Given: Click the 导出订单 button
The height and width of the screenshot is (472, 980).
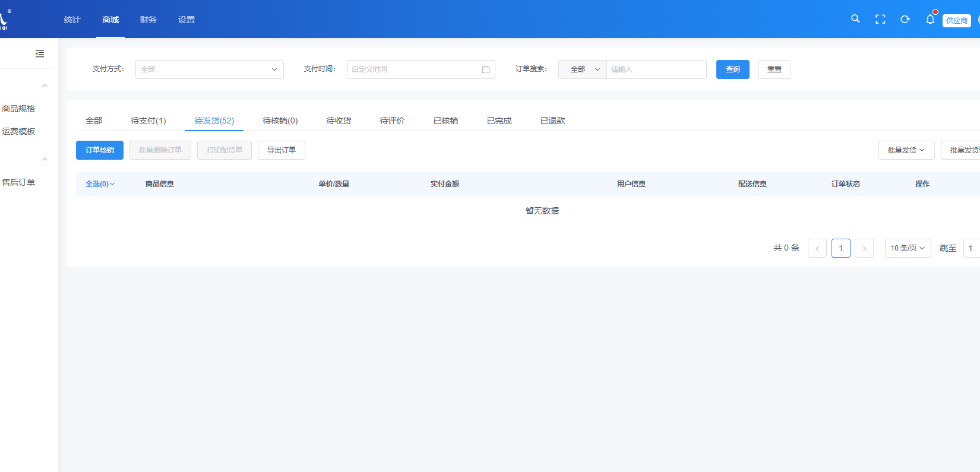Looking at the screenshot, I should click(282, 150).
